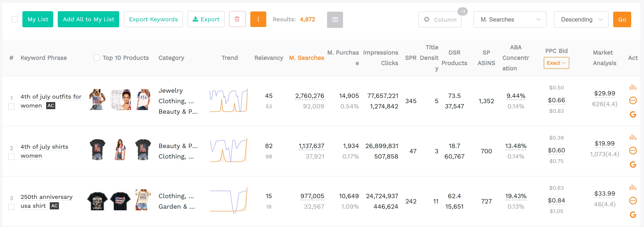Click chat bubble icon for 4th of july outfits row
Image resolution: width=644 pixels, height=227 pixels.
click(x=633, y=100)
